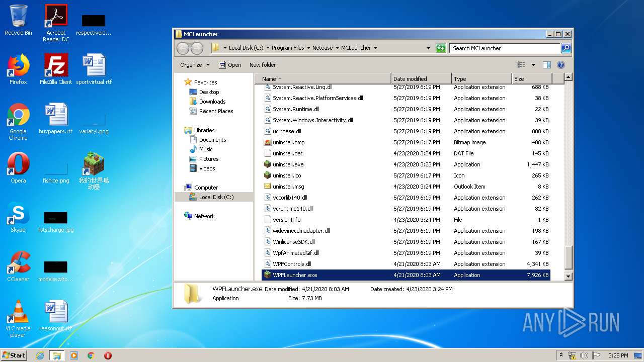Select the uninstall.bmp image icon
Screen dimensions: 644x362
(268, 142)
